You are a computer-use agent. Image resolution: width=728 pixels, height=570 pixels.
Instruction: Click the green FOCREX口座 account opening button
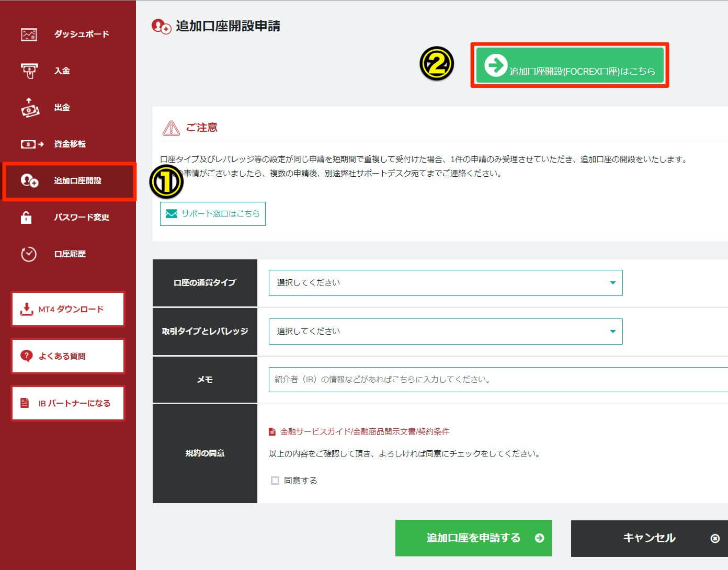[570, 66]
